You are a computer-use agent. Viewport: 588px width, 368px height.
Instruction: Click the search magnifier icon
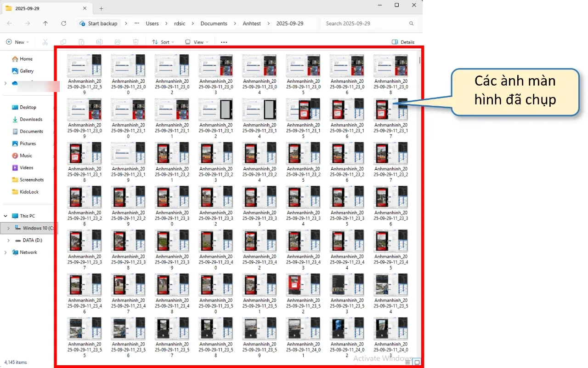coord(412,23)
